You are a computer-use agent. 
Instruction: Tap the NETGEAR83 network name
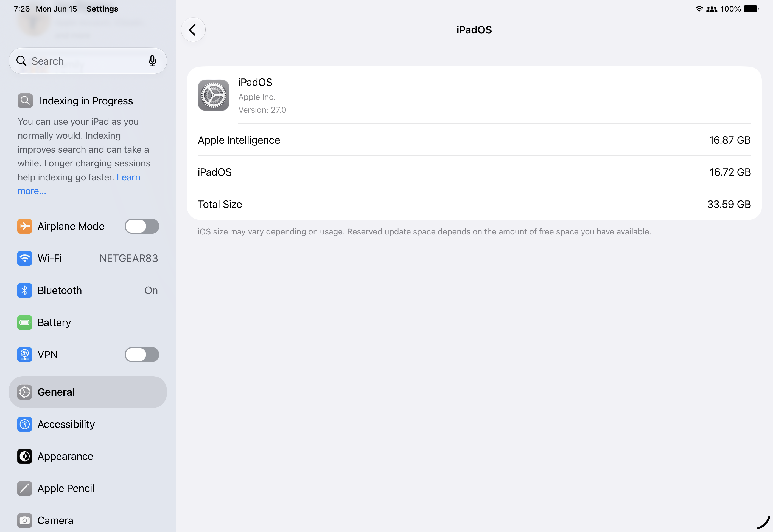tap(128, 258)
